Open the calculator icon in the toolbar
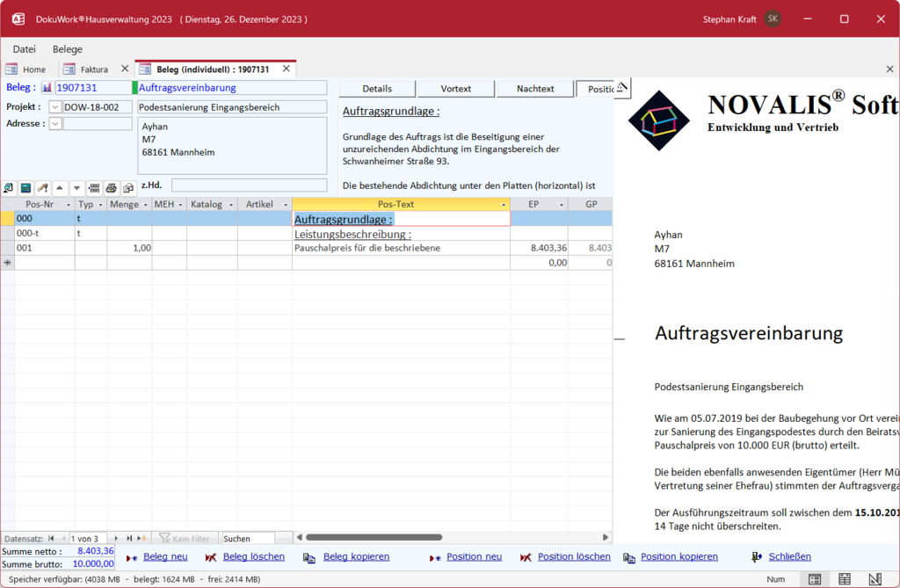 (25, 188)
